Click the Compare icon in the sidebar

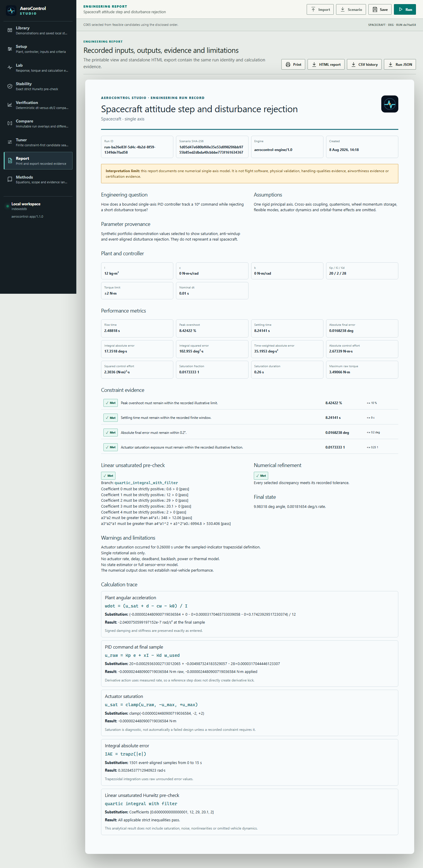[10, 123]
